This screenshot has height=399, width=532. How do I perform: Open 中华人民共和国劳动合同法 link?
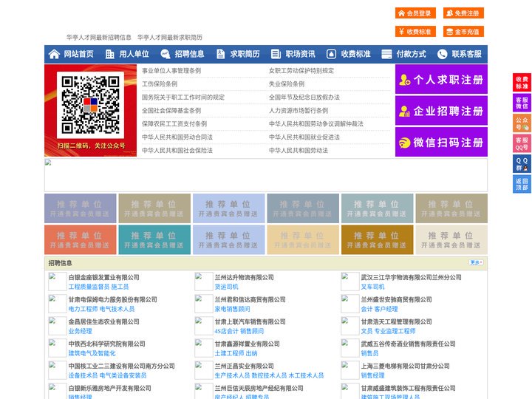point(177,137)
